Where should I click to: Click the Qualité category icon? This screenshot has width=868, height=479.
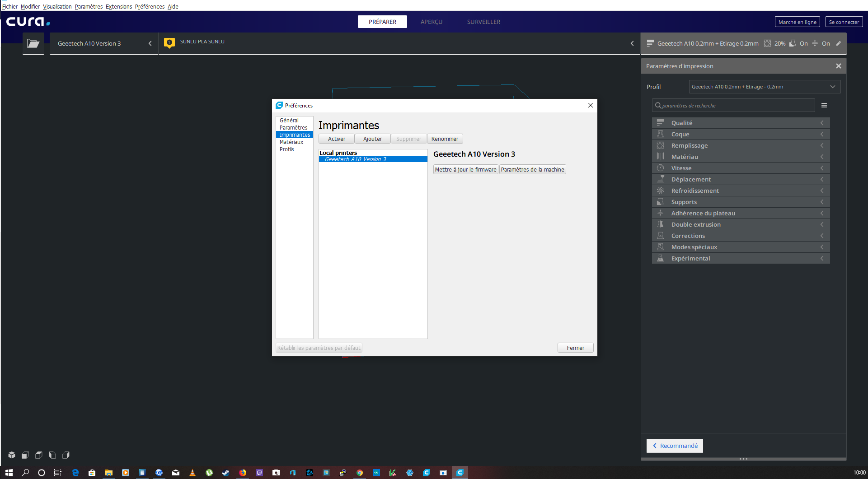(x=660, y=123)
